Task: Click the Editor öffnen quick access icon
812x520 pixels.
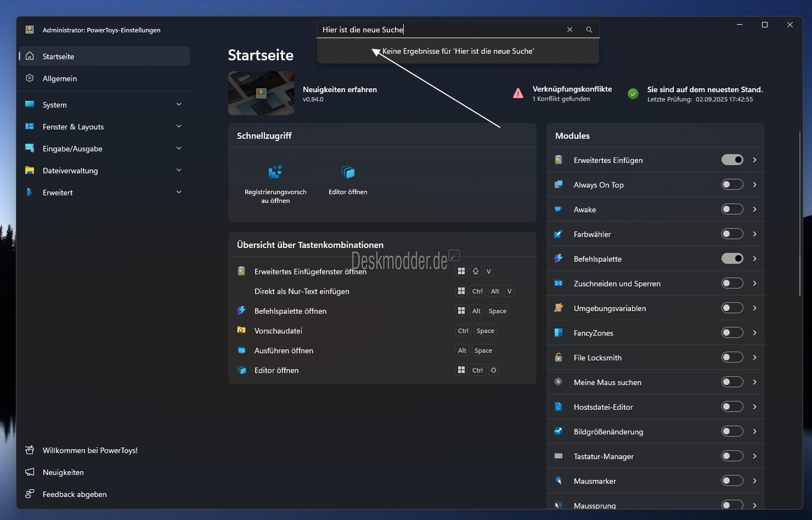Action: tap(348, 172)
